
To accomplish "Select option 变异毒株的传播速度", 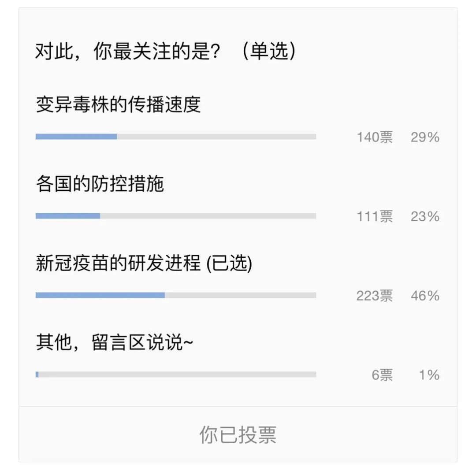I will pos(118,105).
